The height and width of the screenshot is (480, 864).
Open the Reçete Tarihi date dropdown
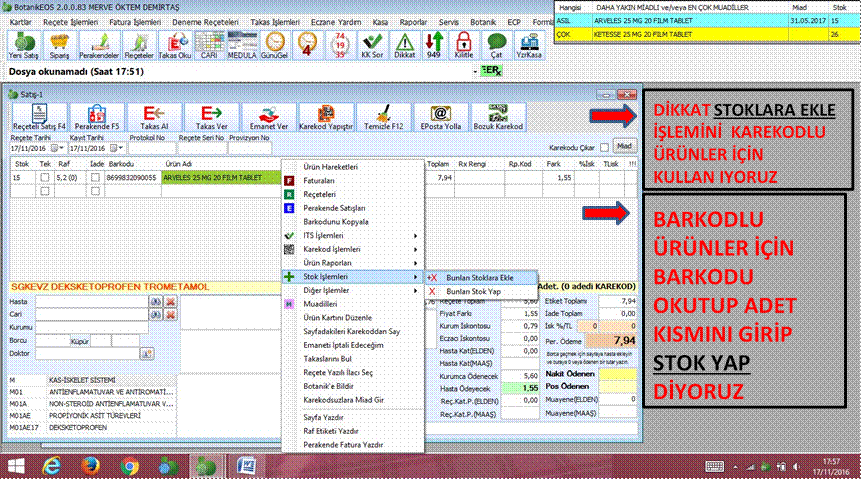click(x=58, y=148)
